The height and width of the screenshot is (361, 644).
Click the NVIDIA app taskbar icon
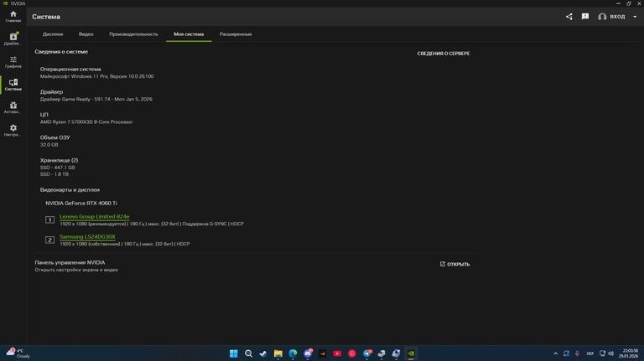click(x=411, y=353)
